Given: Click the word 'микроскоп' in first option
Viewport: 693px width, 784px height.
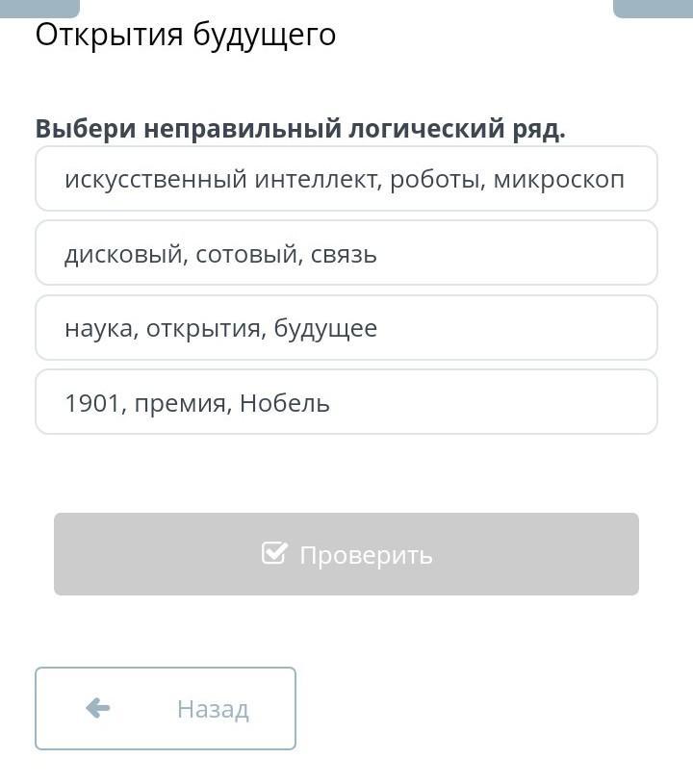Looking at the screenshot, I should pos(559,180).
